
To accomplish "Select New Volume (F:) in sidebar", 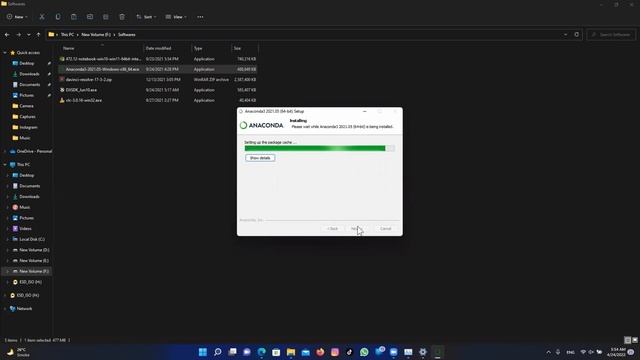I will click(34, 271).
